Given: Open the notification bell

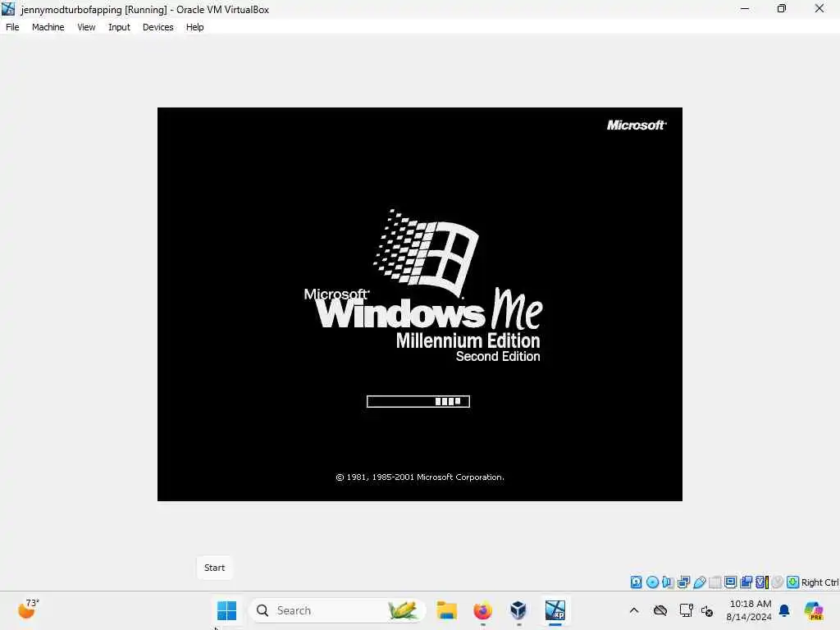Looking at the screenshot, I should (784, 610).
